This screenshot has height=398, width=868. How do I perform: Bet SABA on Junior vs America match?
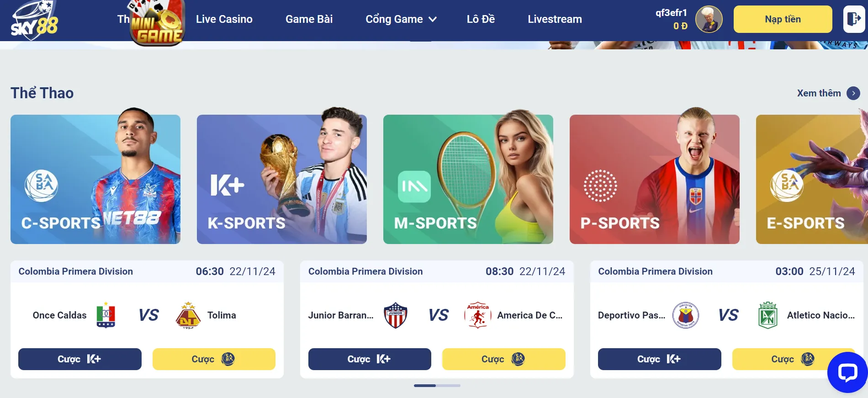point(503,359)
